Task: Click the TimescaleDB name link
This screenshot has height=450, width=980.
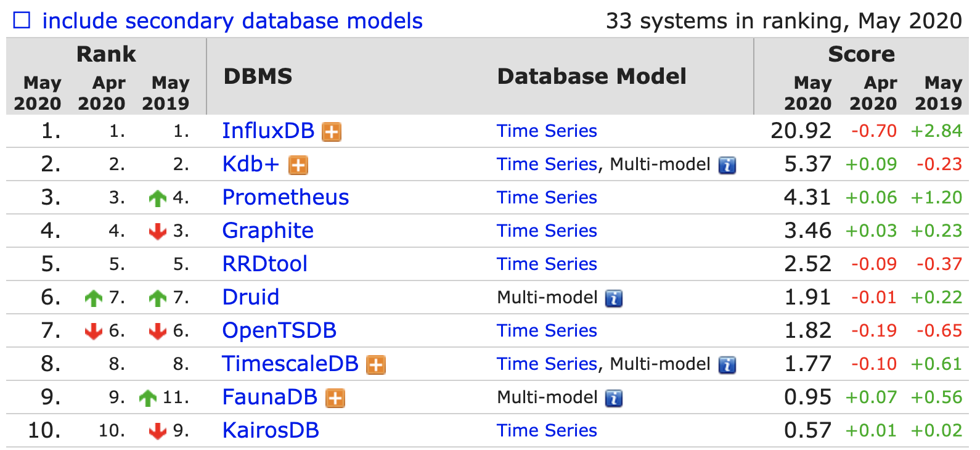Action: pos(290,364)
